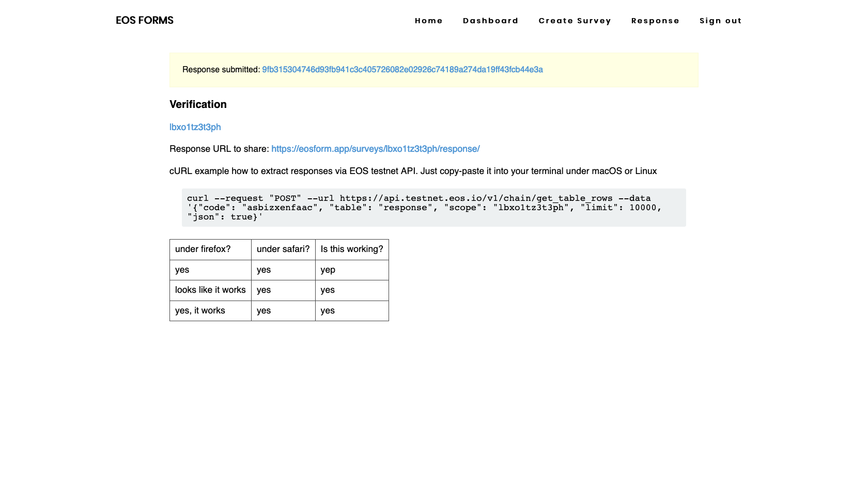Open the response URL to share link
868x504 pixels.
(376, 149)
